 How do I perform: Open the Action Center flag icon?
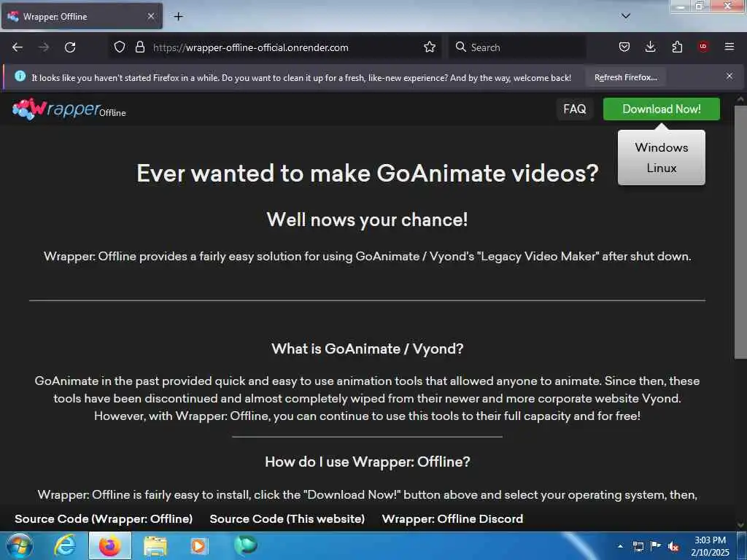pos(656,545)
